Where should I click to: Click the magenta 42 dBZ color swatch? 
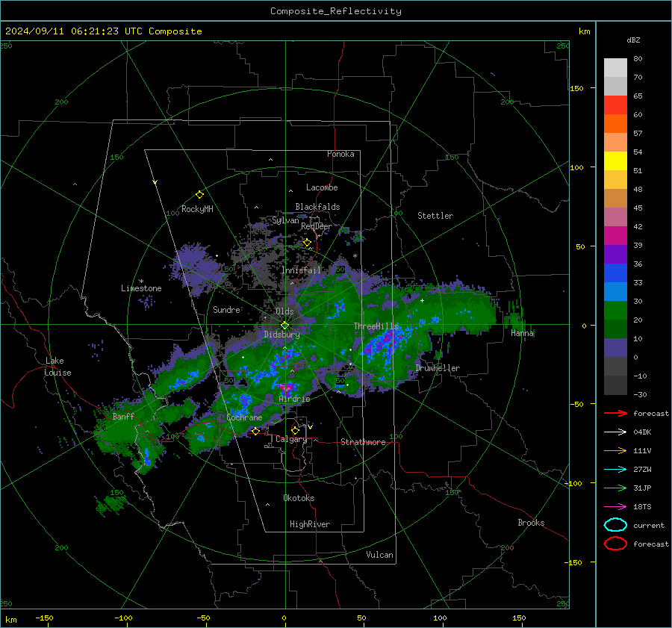615,235
